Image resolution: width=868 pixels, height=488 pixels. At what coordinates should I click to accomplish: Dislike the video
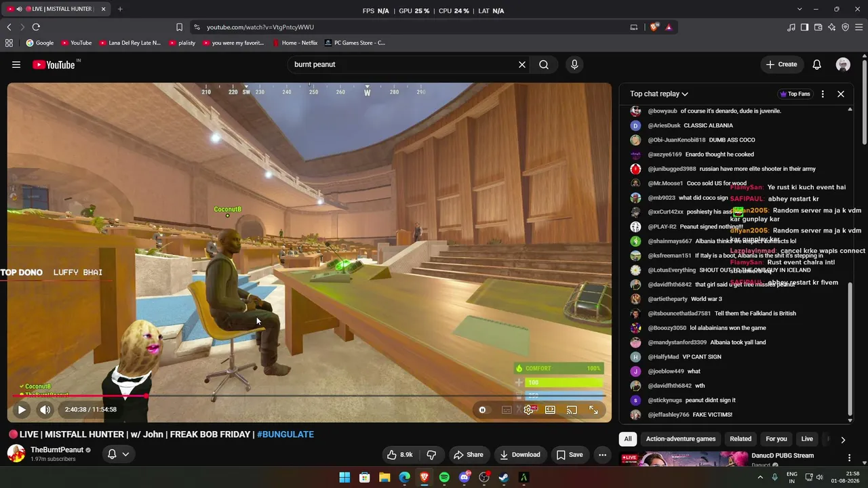(431, 455)
